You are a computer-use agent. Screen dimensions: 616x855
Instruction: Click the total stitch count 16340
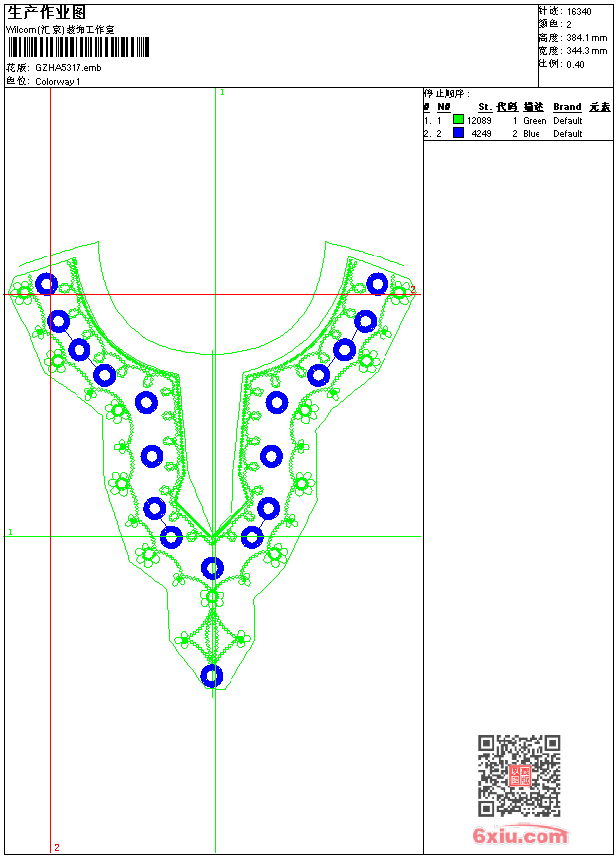(579, 12)
